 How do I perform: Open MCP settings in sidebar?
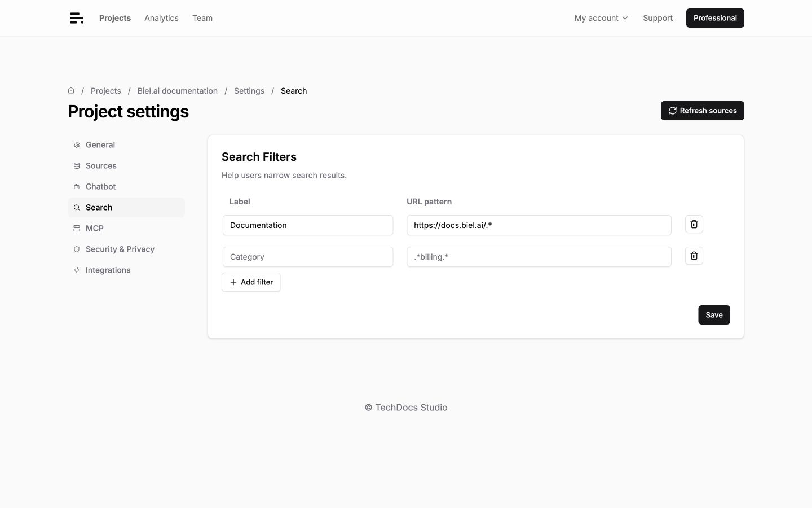[x=126, y=228]
